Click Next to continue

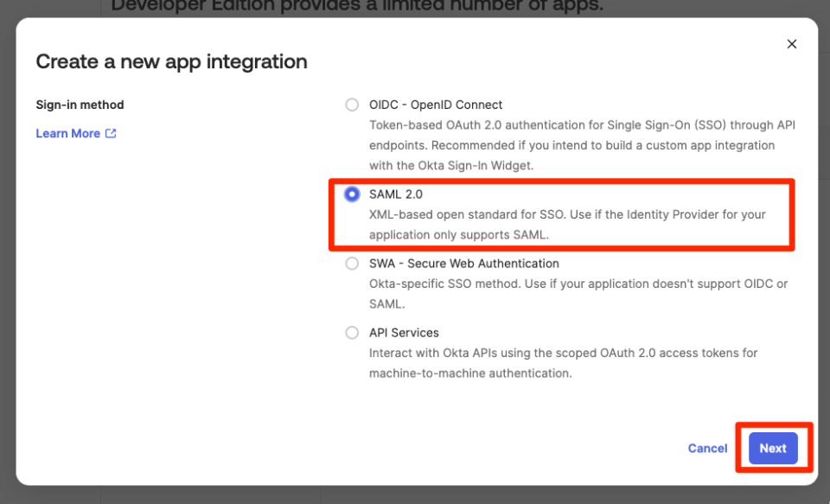772,448
